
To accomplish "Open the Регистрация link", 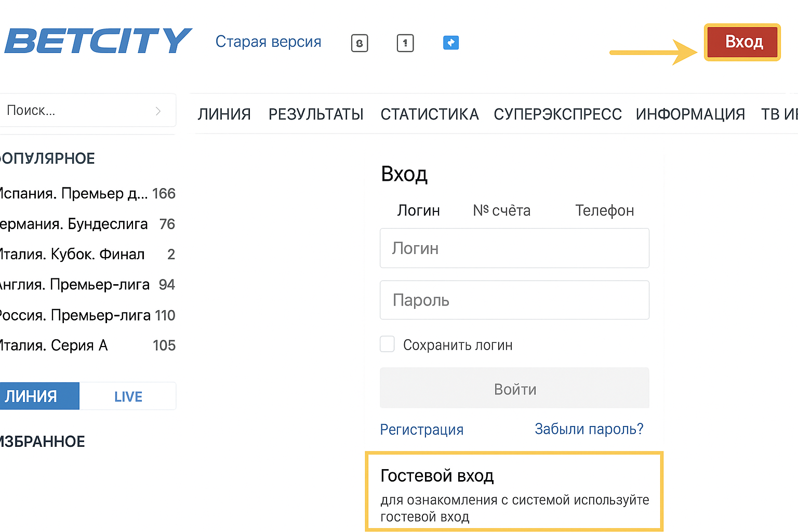I will pos(421,429).
